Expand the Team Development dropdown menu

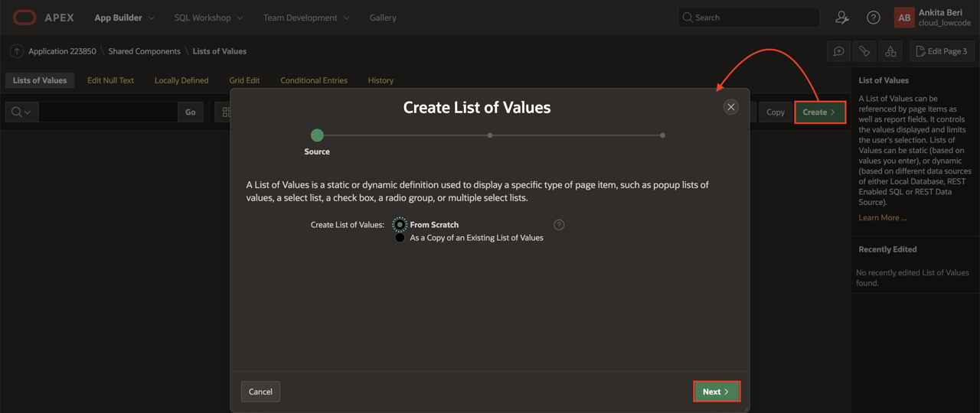coord(306,18)
